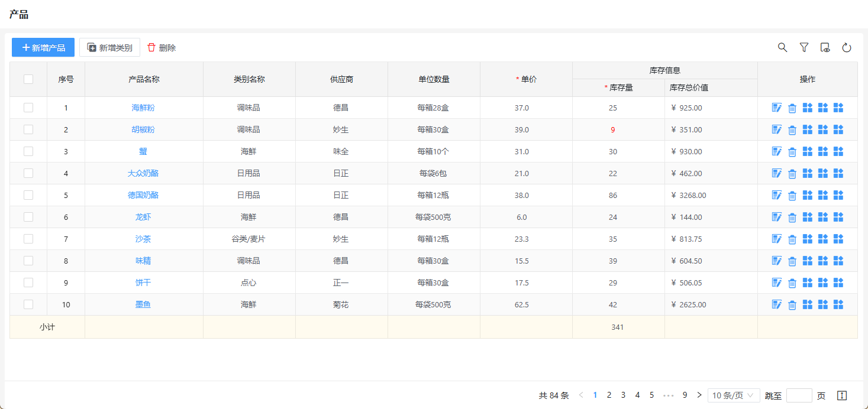This screenshot has height=409, width=868.
Task: Go to page 3 in pagination
Action: 623,395
